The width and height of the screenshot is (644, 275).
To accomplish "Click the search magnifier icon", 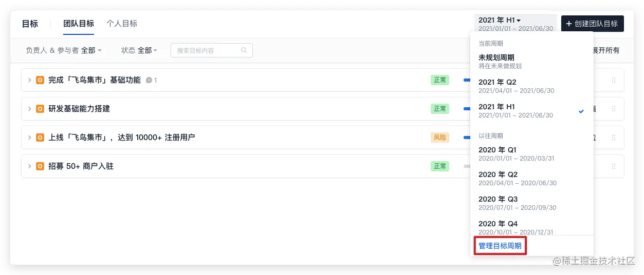I will (x=244, y=50).
